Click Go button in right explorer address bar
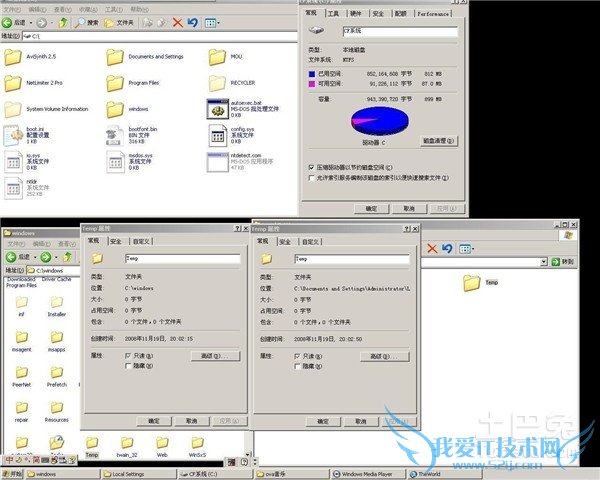 pyautogui.click(x=562, y=262)
